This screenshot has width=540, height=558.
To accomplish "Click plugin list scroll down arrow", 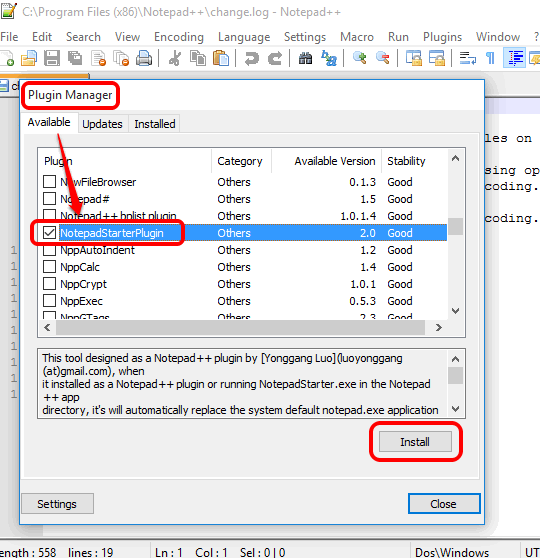I will click(455, 311).
